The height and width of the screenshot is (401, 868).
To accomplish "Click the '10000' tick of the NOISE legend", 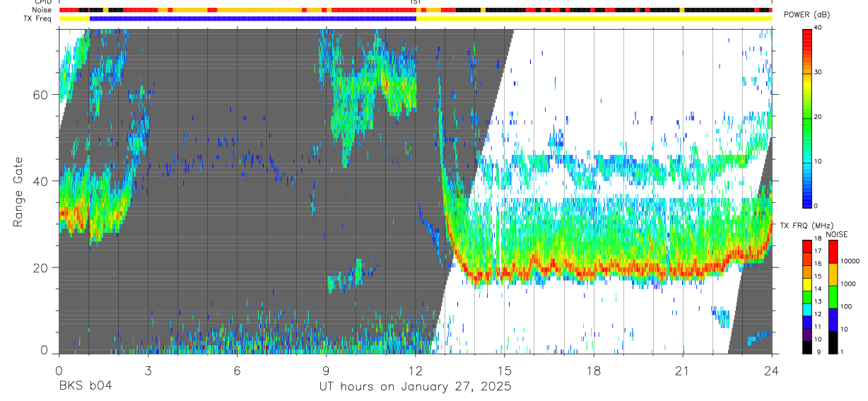I will (850, 262).
